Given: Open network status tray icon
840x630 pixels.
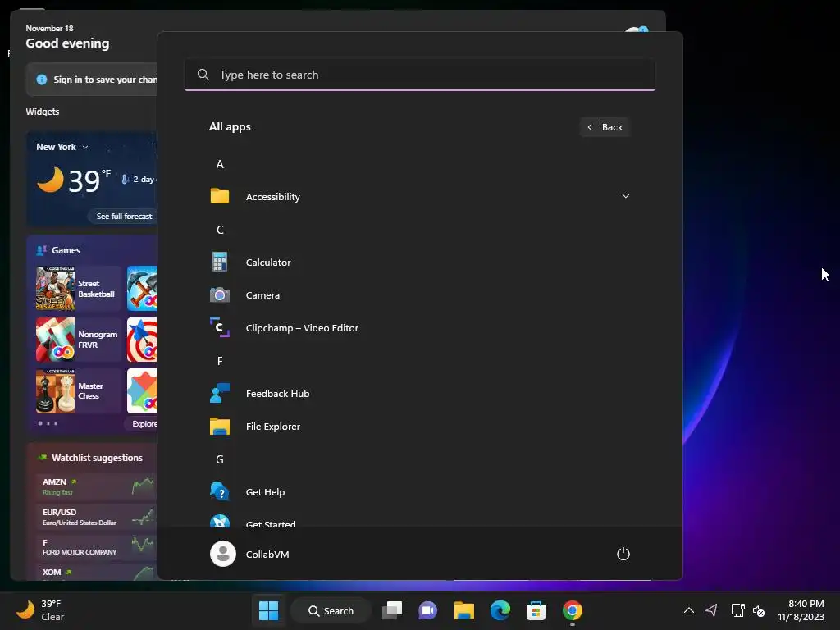Looking at the screenshot, I should (737, 610).
